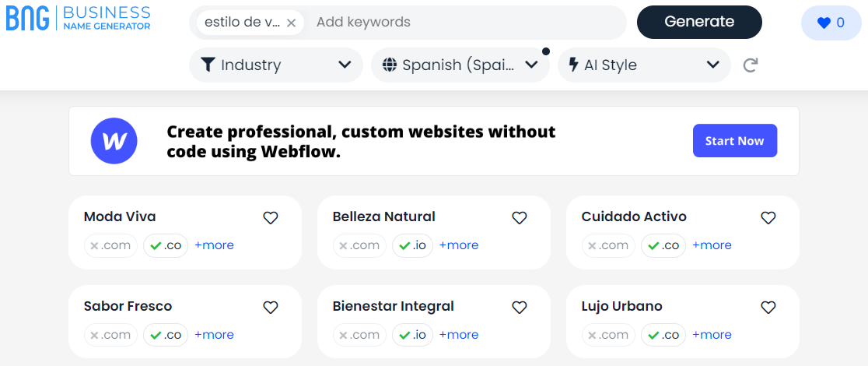Image resolution: width=868 pixels, height=366 pixels.
Task: Select the .io domain for Belleza Natural
Action: tap(412, 245)
